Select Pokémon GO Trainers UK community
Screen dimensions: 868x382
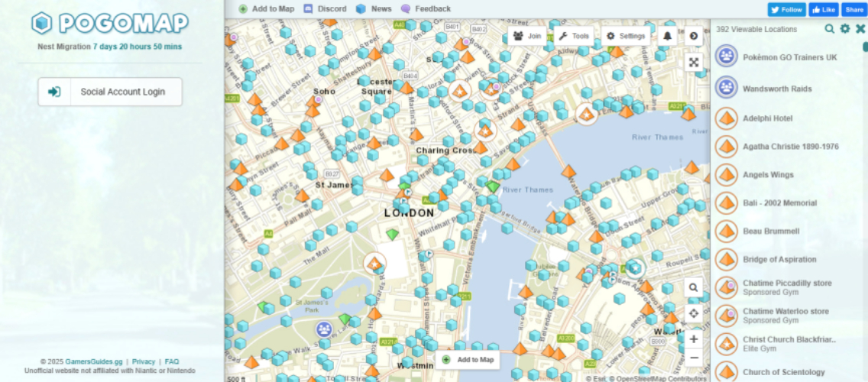(x=789, y=57)
